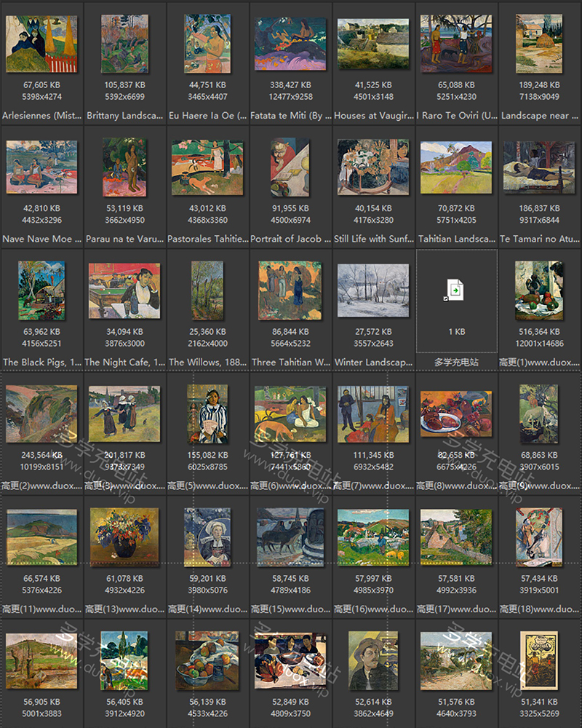Open the Portrait of Jacob painting
This screenshot has width=582, height=728.
pos(290,166)
